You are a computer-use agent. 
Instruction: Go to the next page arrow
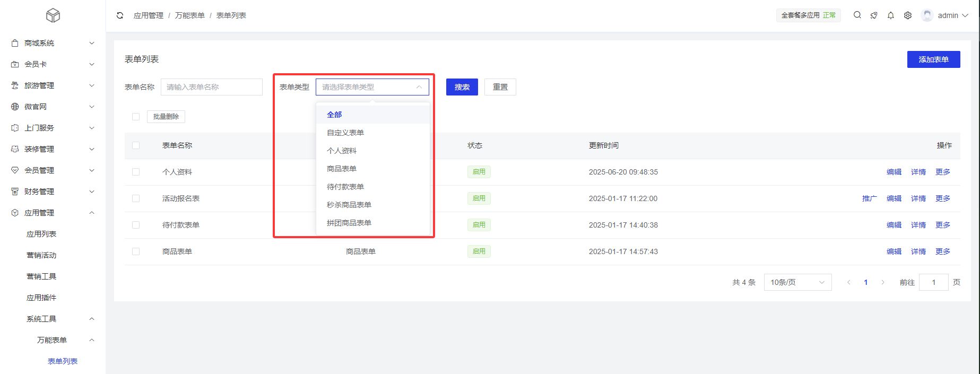(x=883, y=282)
